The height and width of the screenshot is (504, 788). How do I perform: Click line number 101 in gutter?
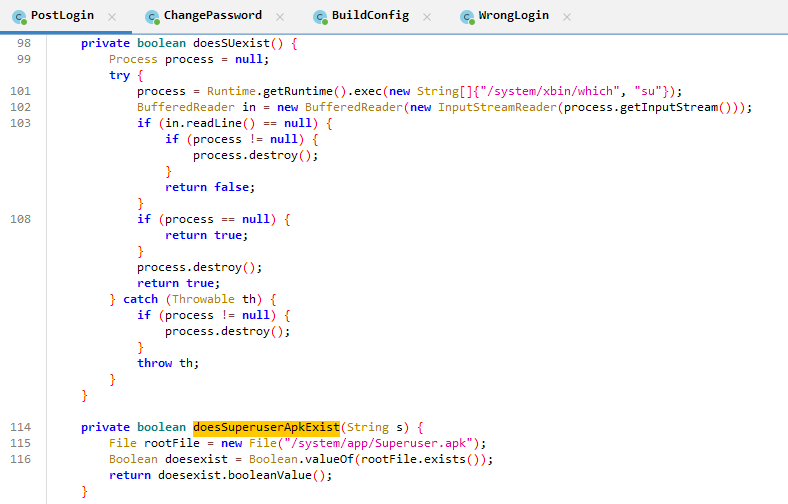[21, 91]
